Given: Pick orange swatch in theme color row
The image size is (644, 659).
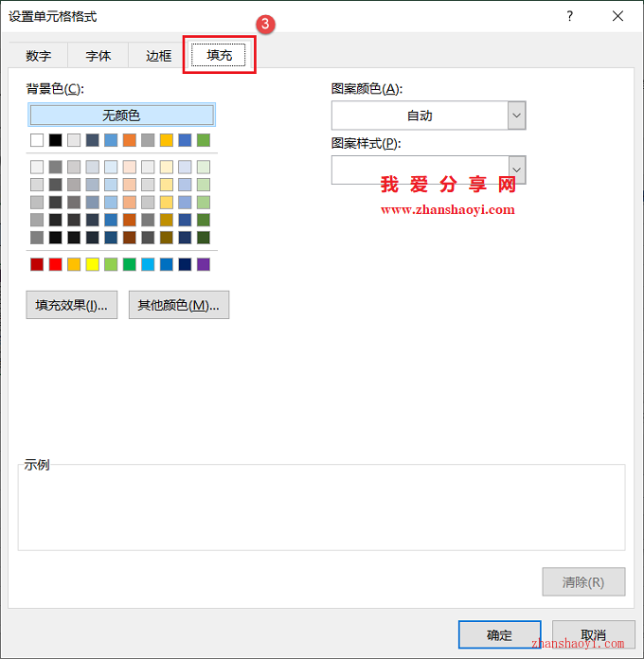Looking at the screenshot, I should click(130, 140).
